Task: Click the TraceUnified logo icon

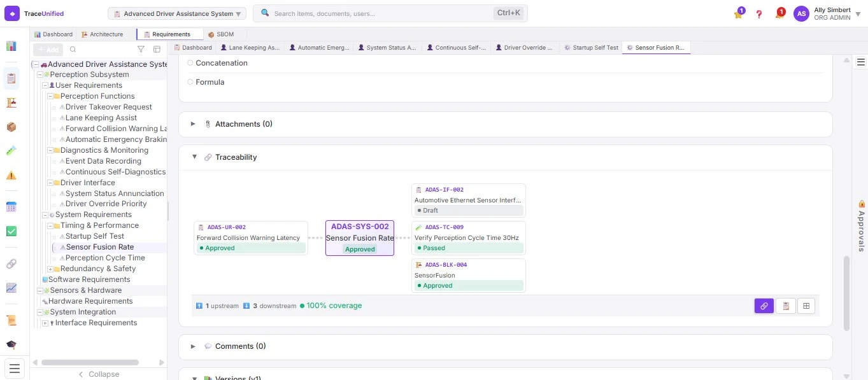Action: point(12,13)
